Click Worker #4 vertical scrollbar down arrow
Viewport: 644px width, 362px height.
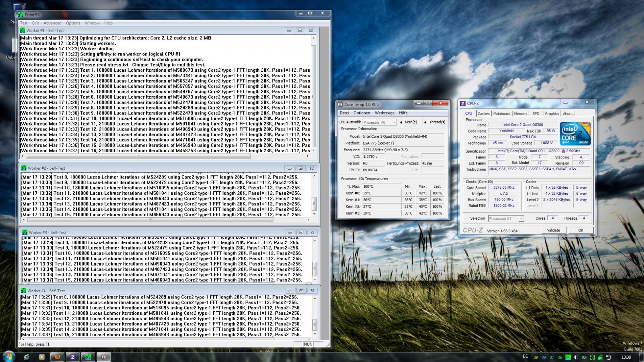[315, 334]
